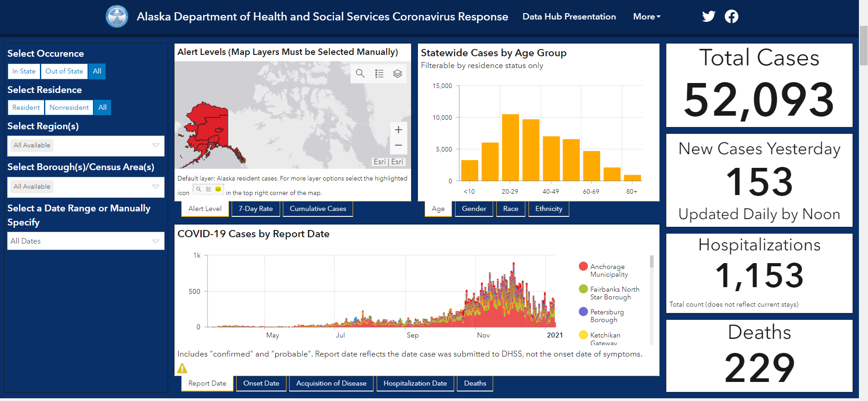Click the Anchorage Municipality red legend dot
Image resolution: width=868 pixels, height=401 pixels.
tap(583, 266)
